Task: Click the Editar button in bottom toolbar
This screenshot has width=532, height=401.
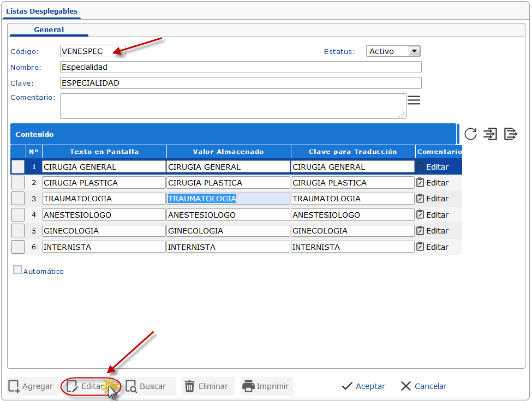Action: tap(87, 386)
